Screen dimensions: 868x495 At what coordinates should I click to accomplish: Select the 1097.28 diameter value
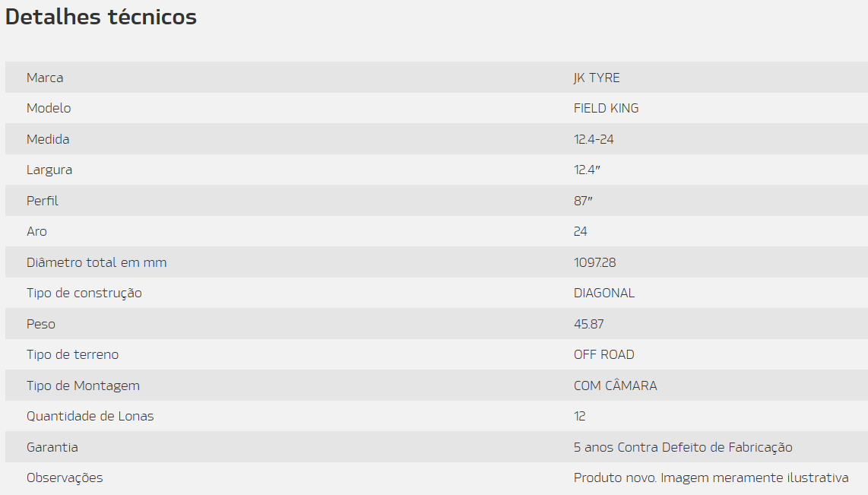[594, 262]
